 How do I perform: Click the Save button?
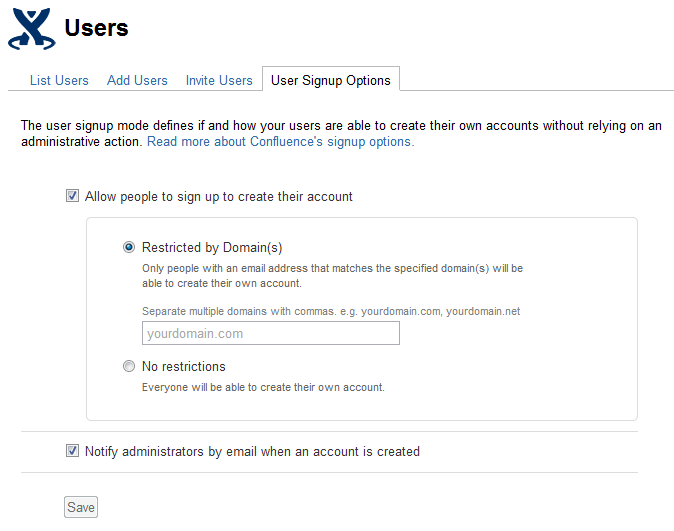pyautogui.click(x=81, y=507)
